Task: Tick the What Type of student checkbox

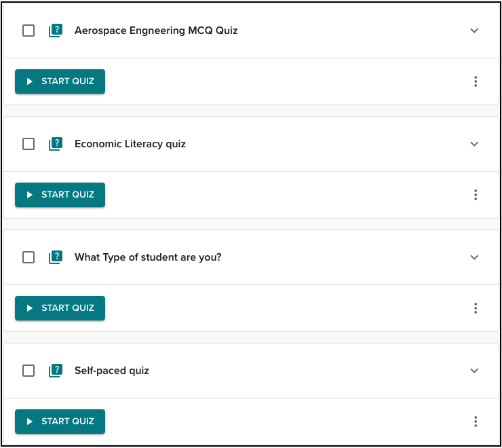Action: pos(28,257)
